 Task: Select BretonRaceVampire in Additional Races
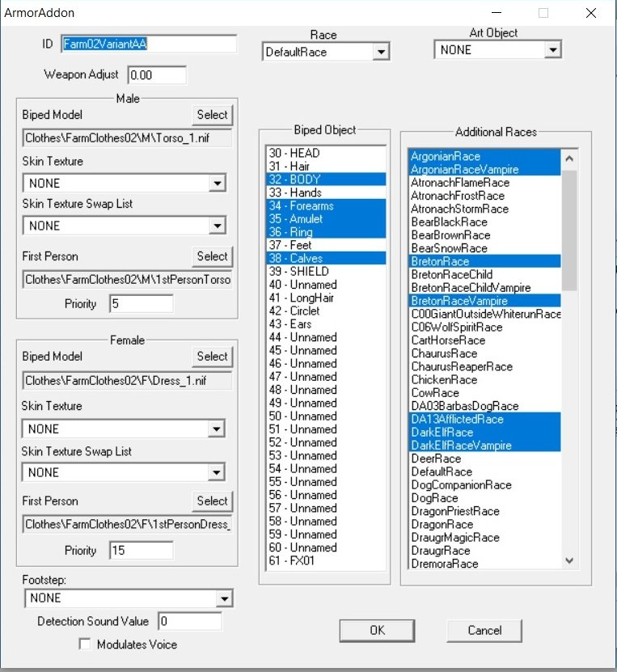484,301
